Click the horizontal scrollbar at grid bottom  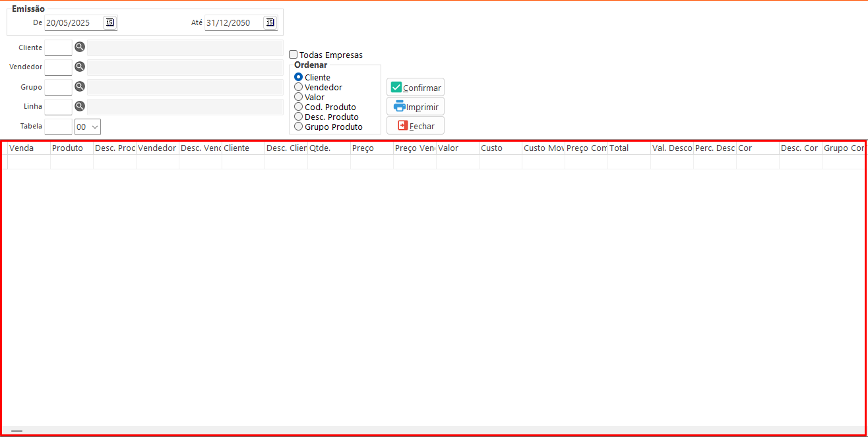17,431
